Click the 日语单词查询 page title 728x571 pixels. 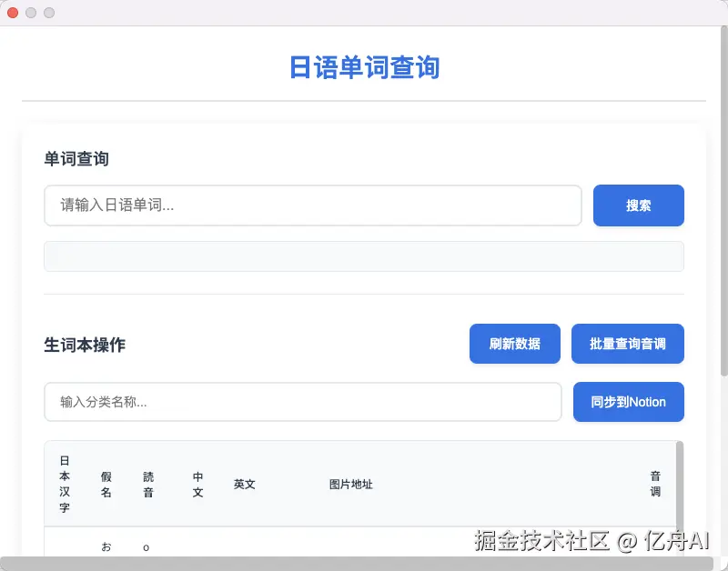click(365, 67)
